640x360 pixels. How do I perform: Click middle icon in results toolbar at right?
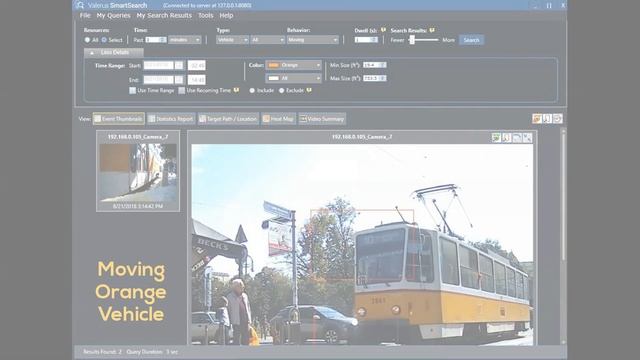[x=547, y=118]
